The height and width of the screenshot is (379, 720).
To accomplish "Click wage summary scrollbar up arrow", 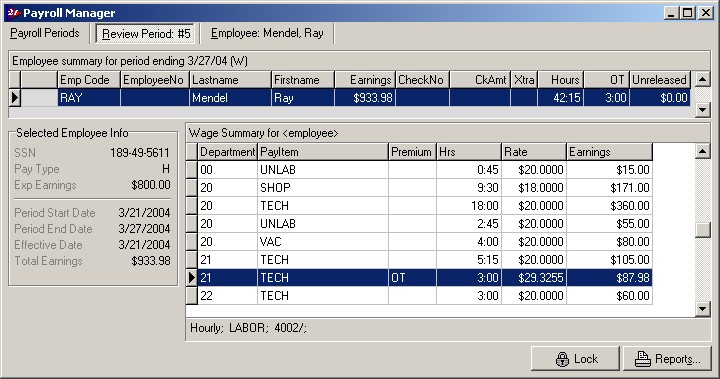I will [703, 151].
